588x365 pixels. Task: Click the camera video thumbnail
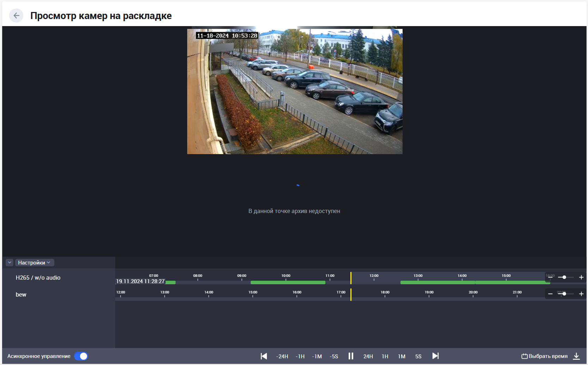[x=295, y=92]
